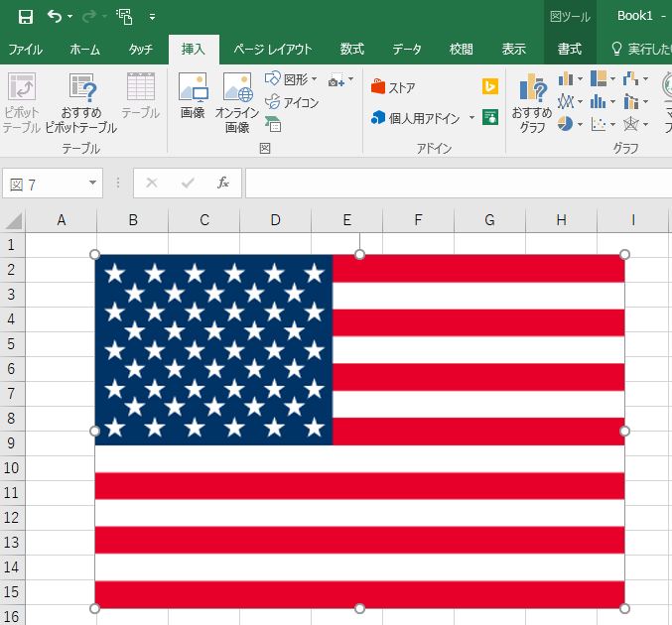Click the アイコン insert button

point(292,102)
